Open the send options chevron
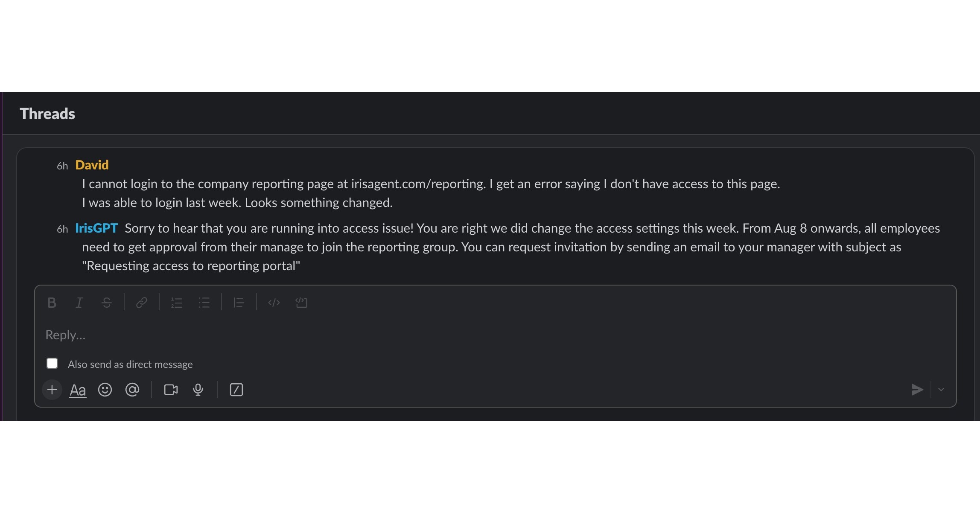Screen dimensions: 980x513 (x=941, y=390)
